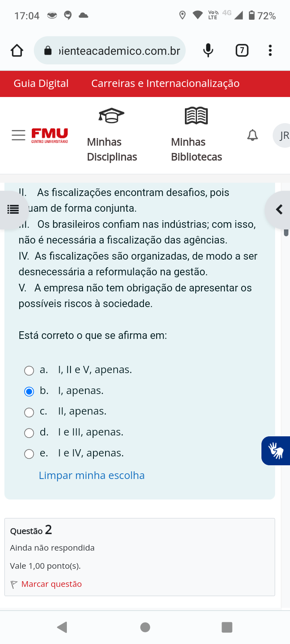Open the JR user profile avatar
This screenshot has width=290, height=644.
tap(283, 135)
